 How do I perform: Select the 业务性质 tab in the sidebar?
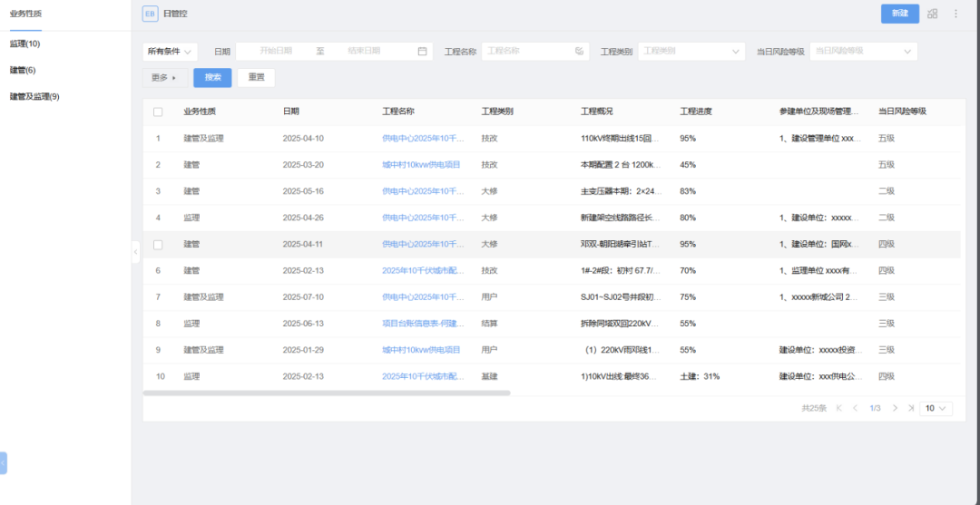point(25,14)
